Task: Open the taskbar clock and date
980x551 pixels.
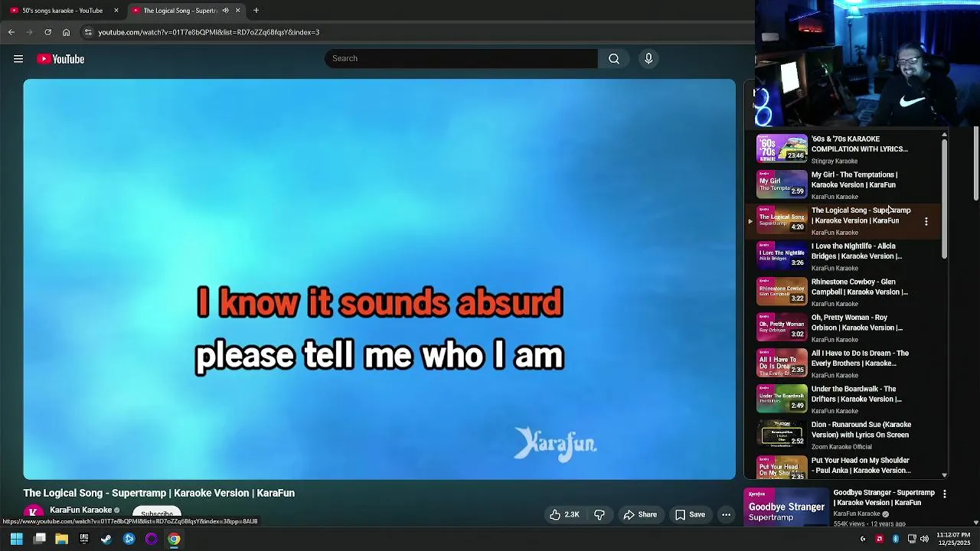Action: click(x=953, y=539)
